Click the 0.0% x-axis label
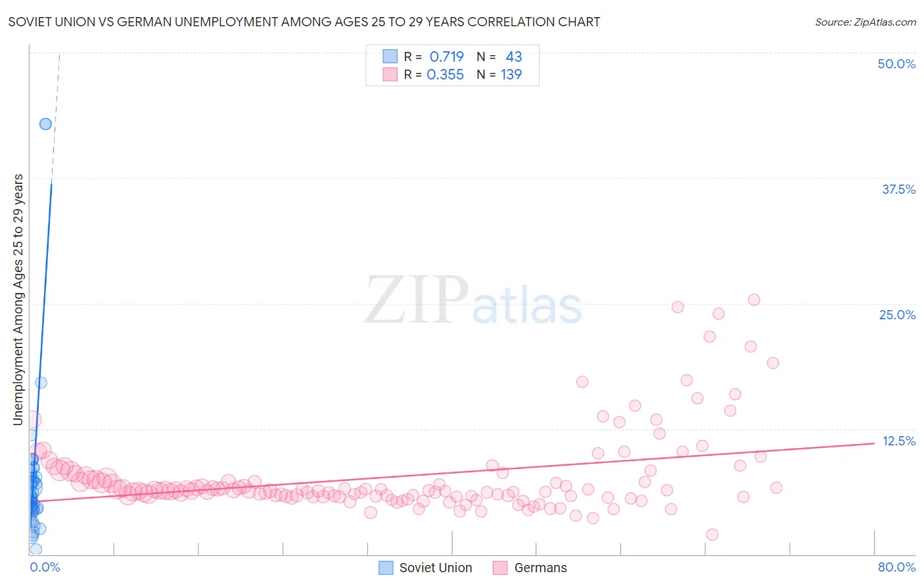Image resolution: width=924 pixels, height=586 pixels. 45,567
